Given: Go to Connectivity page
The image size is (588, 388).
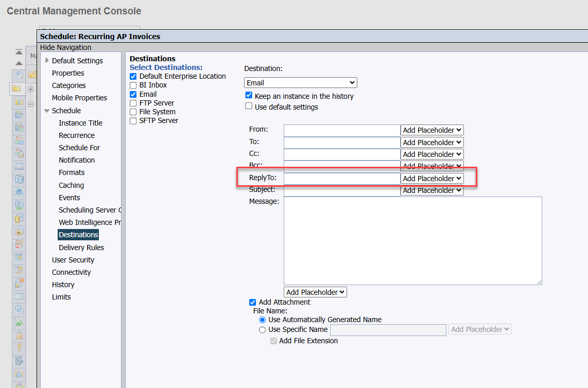Looking at the screenshot, I should tap(71, 272).
